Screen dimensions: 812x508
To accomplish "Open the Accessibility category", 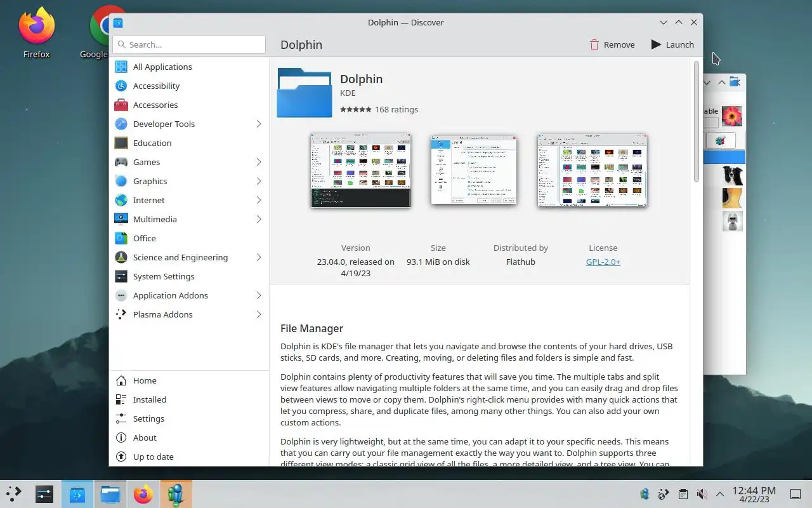I will coord(189,86).
